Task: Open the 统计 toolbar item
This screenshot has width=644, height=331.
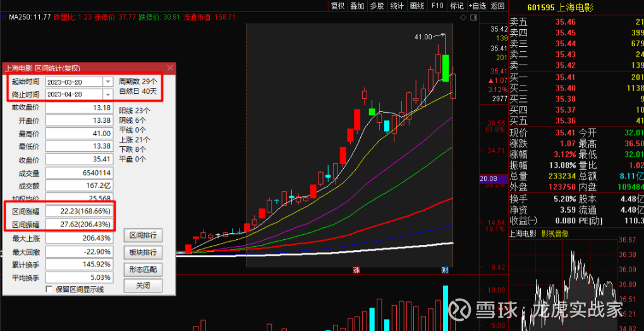Action: click(x=397, y=5)
